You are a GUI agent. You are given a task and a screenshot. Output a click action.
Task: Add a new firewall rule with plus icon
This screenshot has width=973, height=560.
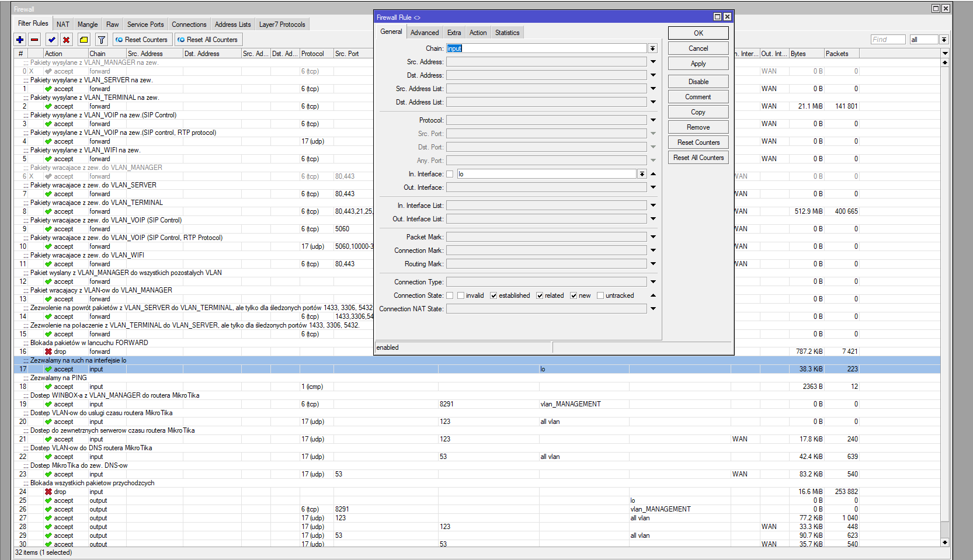click(x=20, y=40)
